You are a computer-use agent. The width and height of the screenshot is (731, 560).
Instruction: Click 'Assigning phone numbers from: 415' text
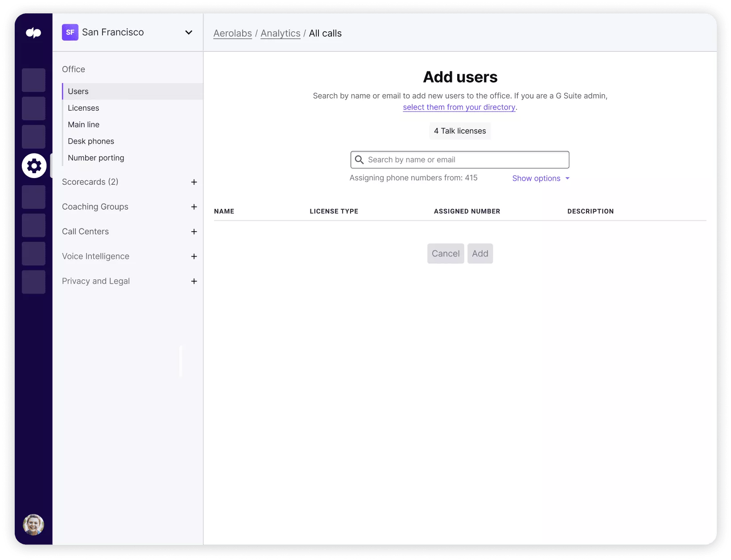tap(413, 178)
